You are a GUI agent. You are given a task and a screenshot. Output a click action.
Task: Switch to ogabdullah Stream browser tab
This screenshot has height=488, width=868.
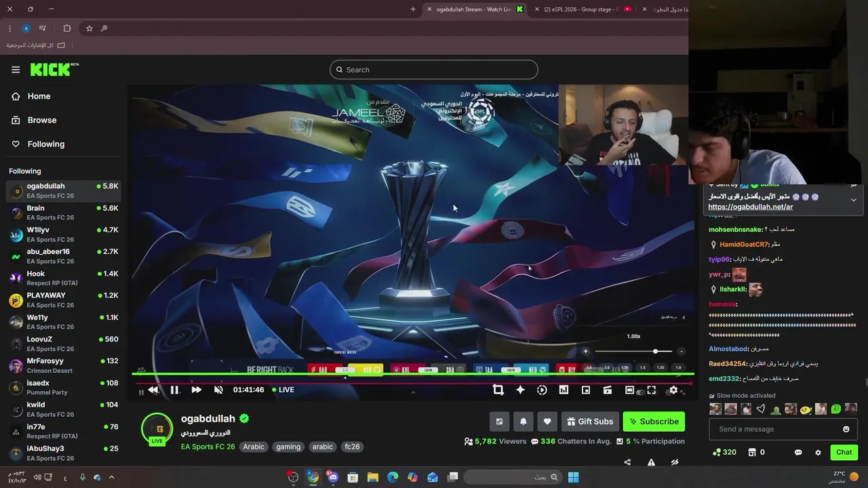pos(475,9)
